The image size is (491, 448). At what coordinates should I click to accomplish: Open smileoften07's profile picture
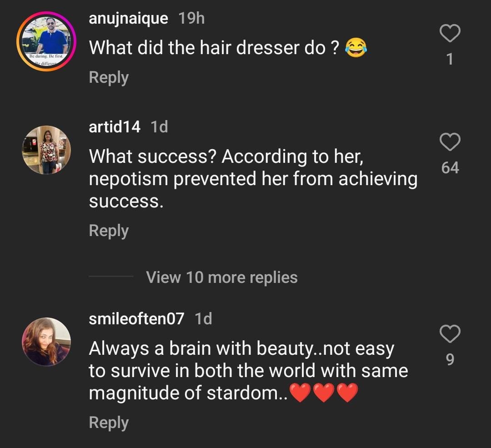pyautogui.click(x=46, y=342)
